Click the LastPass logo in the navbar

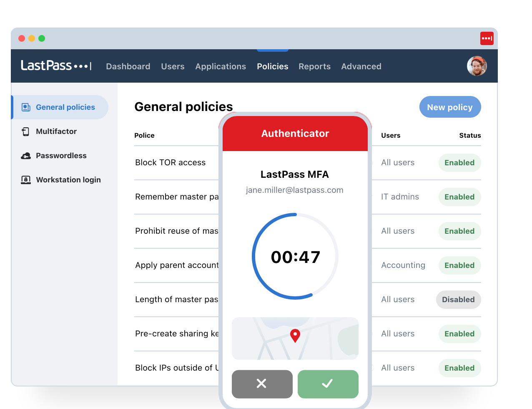pos(56,66)
